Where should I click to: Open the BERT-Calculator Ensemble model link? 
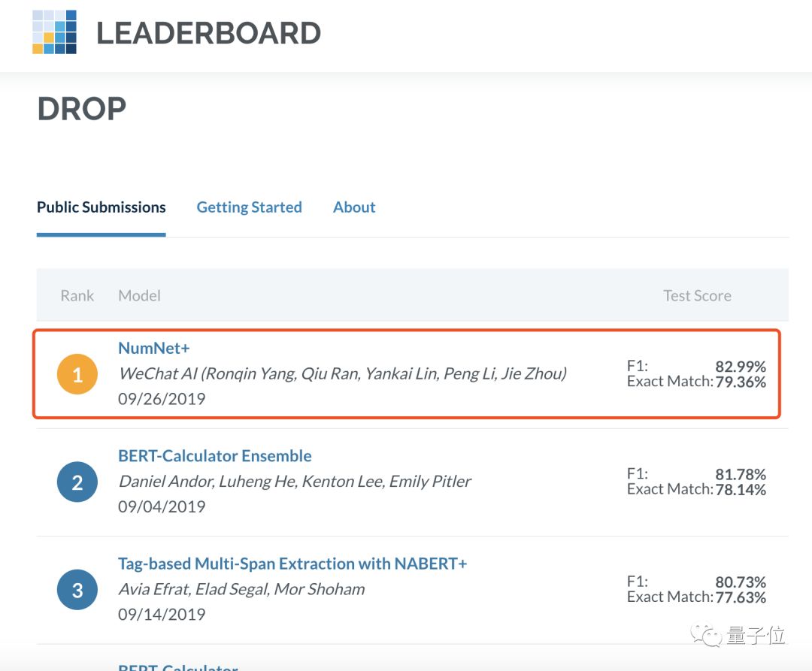tap(215, 456)
